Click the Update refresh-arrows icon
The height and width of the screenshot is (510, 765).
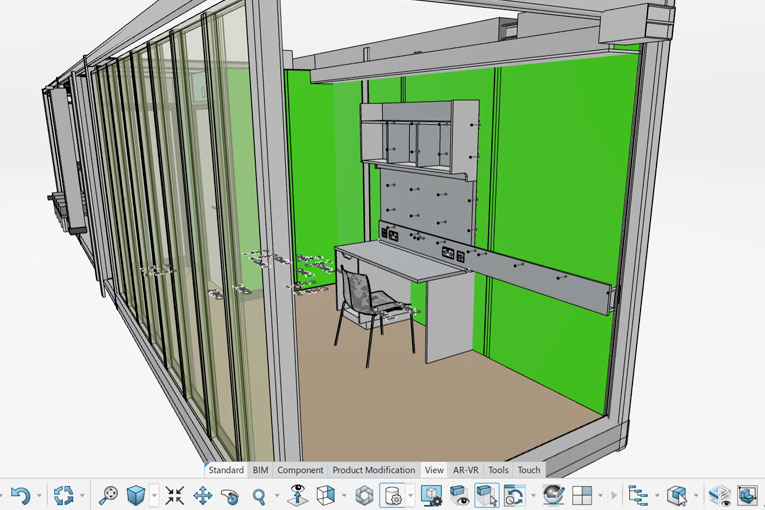[63, 495]
